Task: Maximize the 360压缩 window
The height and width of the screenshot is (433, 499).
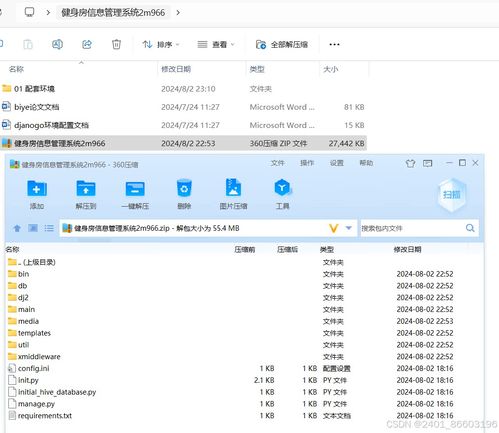Action: point(462,163)
